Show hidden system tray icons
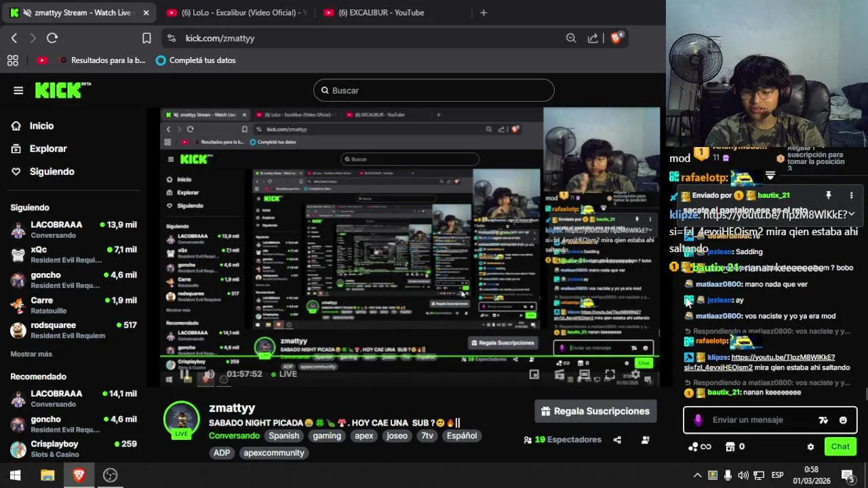 coord(697,475)
